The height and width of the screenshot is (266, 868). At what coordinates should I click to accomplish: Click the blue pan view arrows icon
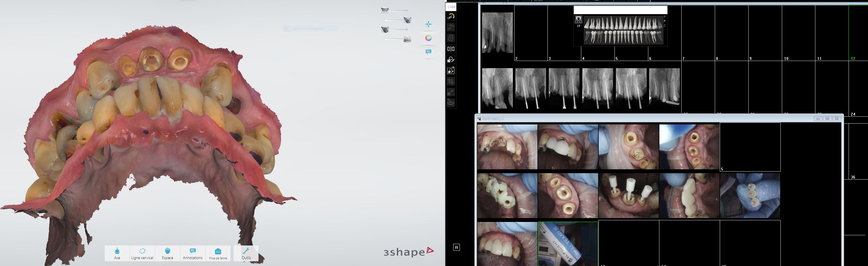[428, 24]
